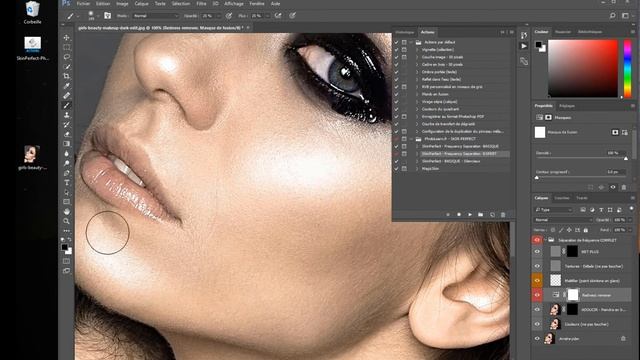Select the Eyedropper tool

(x=67, y=86)
